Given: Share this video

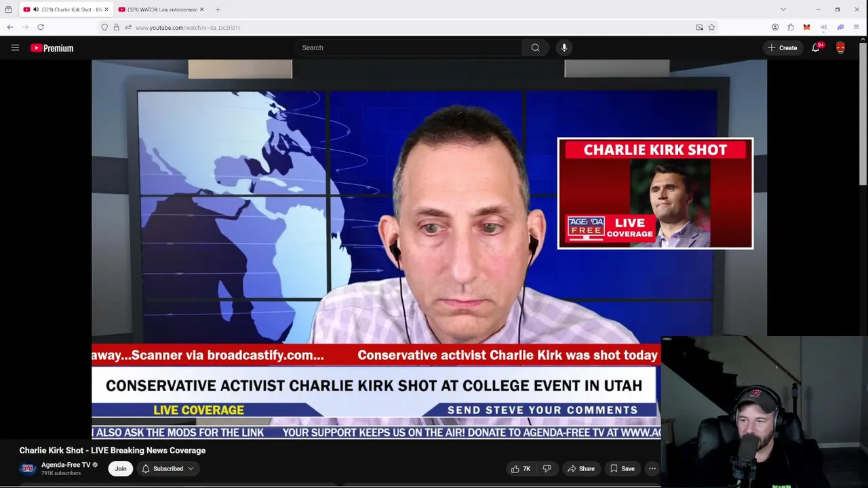Looking at the screenshot, I should click(x=580, y=468).
